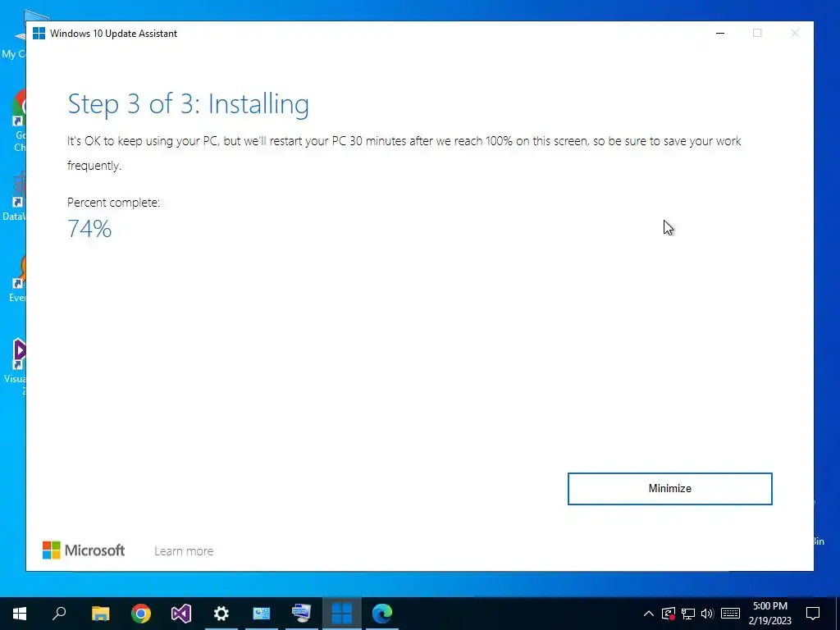This screenshot has width=840, height=630.
Task: Open taskbar Search
Action: coord(59,614)
